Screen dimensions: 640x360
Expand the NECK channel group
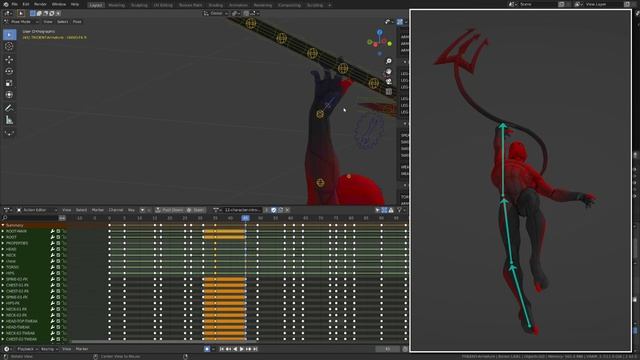point(3,255)
